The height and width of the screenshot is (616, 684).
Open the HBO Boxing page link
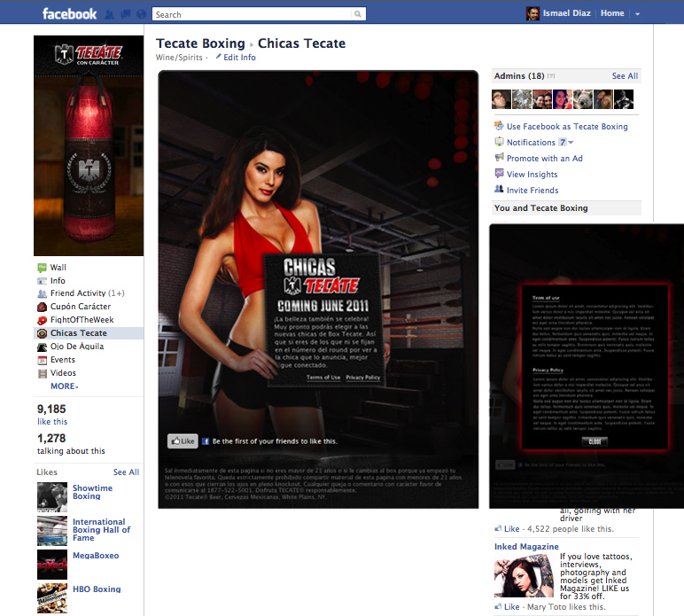point(97,589)
